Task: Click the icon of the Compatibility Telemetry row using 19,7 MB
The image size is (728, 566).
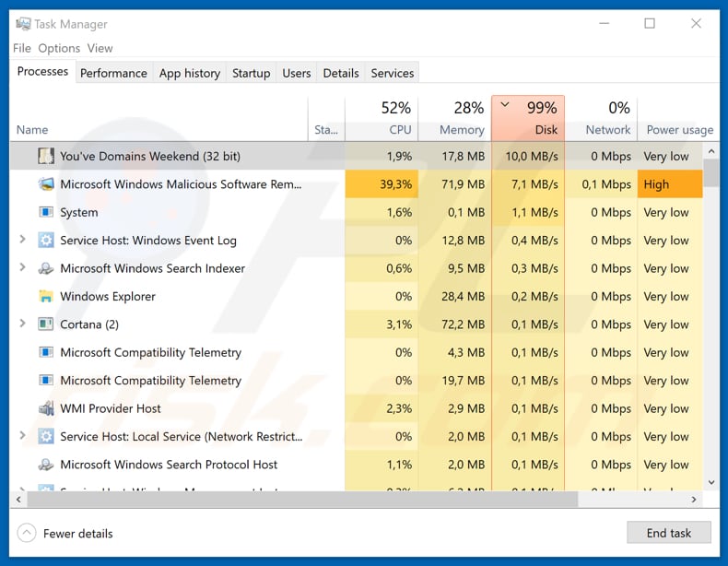Action: (45, 381)
